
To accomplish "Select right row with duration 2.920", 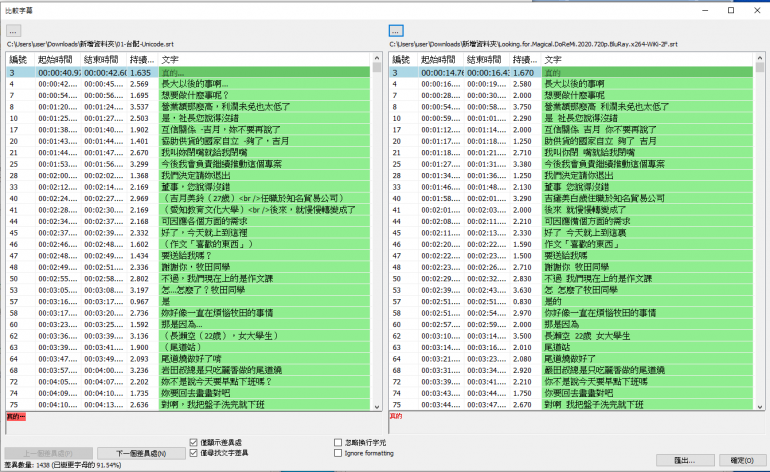I will 571,370.
